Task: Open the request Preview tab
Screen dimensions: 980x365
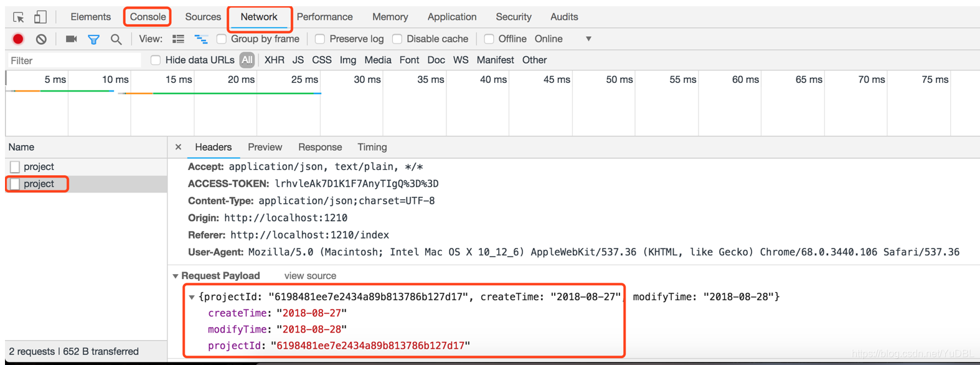Action: (265, 147)
